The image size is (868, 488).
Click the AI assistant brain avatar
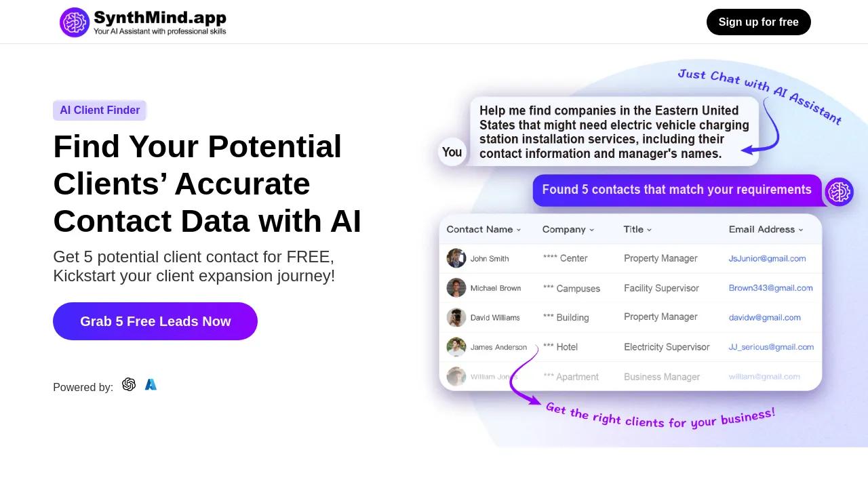point(840,192)
